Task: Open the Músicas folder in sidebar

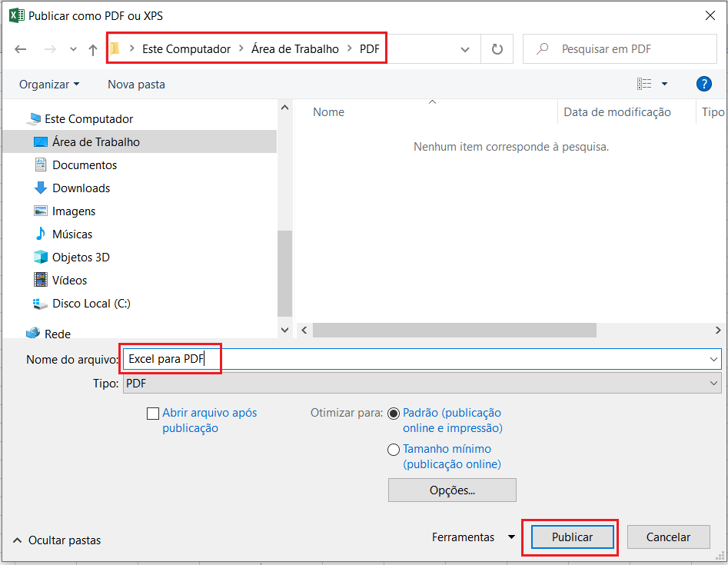Action: point(72,234)
